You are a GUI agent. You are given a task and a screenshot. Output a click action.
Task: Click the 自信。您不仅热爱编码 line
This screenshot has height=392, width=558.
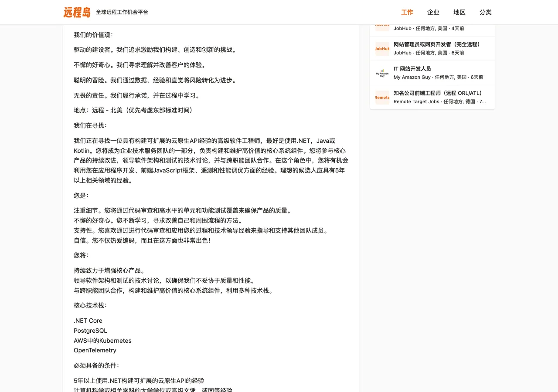coord(142,240)
